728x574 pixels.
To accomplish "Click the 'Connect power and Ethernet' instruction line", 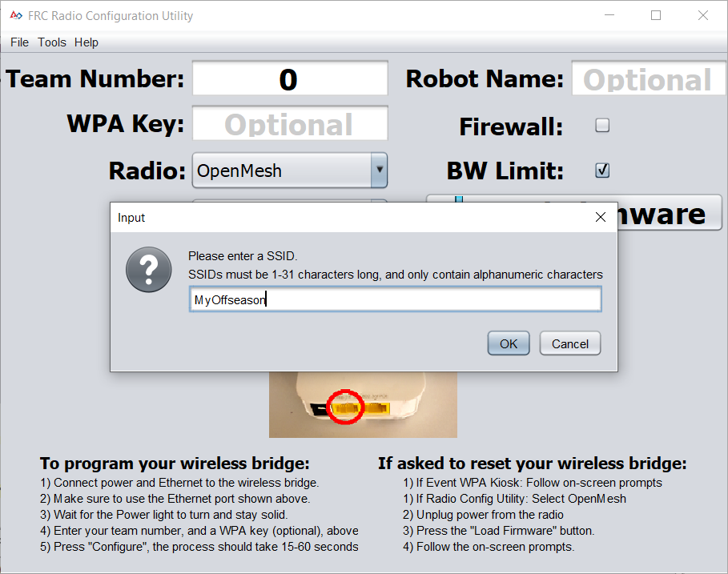I will click(x=179, y=483).
